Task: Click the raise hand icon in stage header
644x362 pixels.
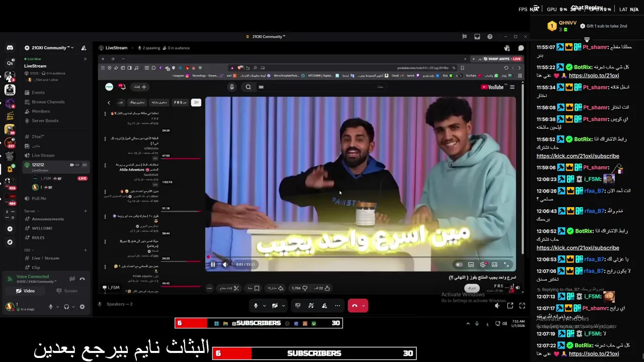Action: tap(507, 48)
